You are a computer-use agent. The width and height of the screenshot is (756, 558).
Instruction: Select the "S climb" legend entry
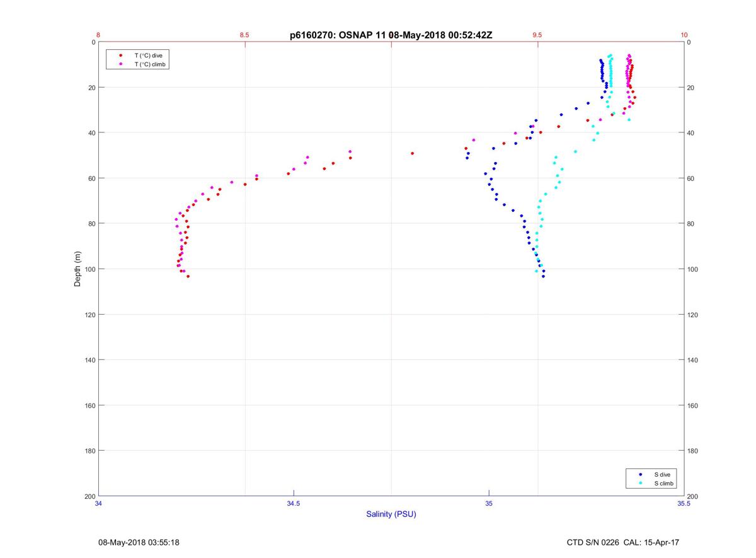coord(664,483)
